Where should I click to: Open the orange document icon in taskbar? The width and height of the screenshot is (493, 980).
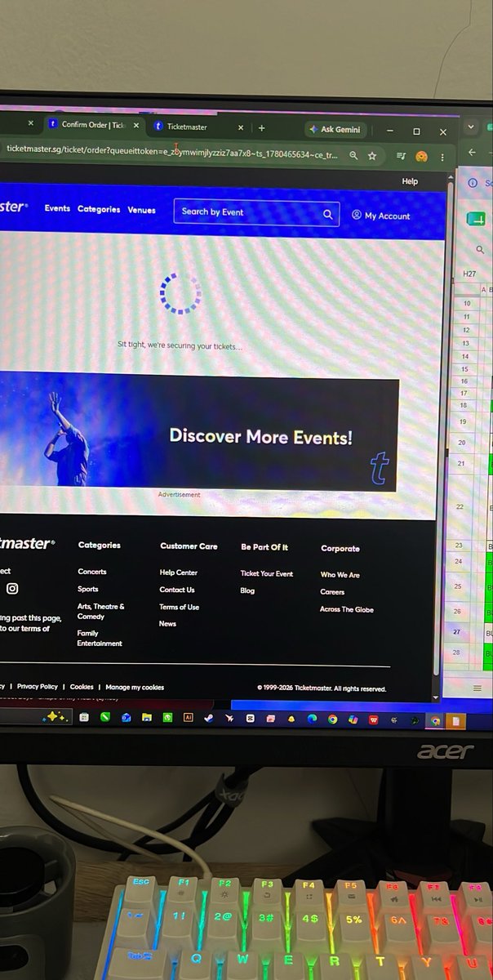coord(455,722)
